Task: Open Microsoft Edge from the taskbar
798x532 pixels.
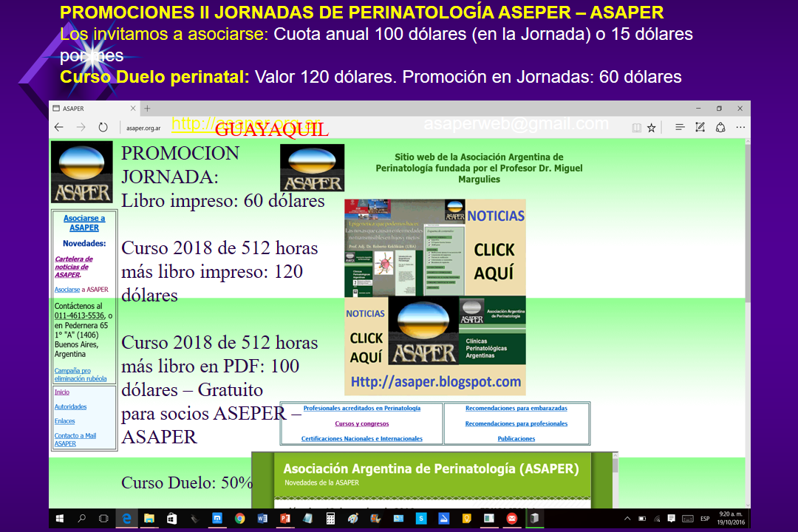Action: tap(126, 519)
